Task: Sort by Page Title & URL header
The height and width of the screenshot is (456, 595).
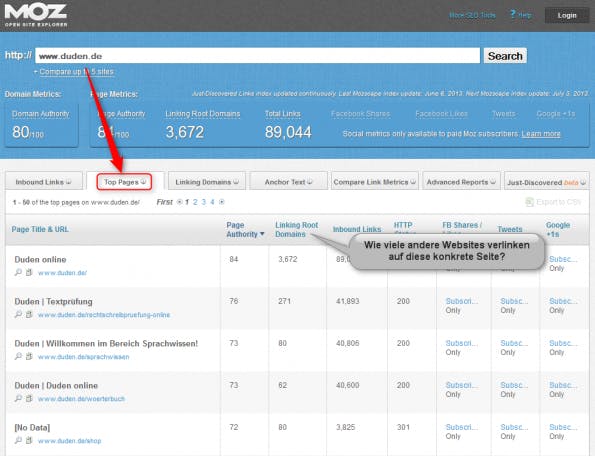Action: (40, 229)
